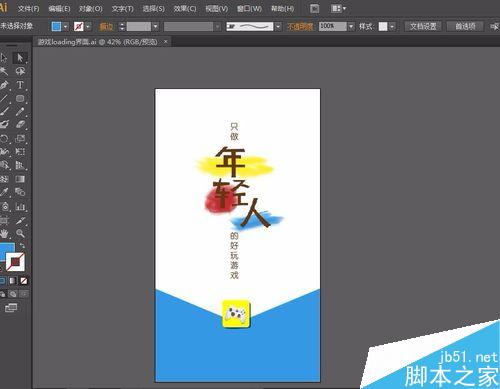This screenshot has height=389, width=500.
Task: Click the stroke weight input field
Action: coord(139,26)
